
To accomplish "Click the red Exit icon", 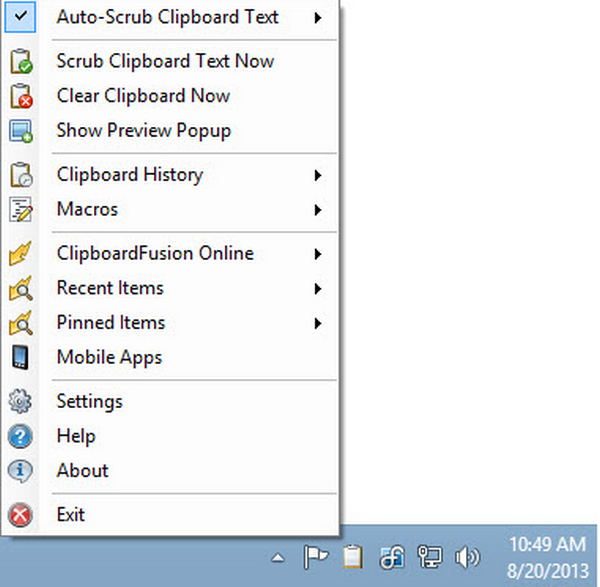I will (x=20, y=515).
